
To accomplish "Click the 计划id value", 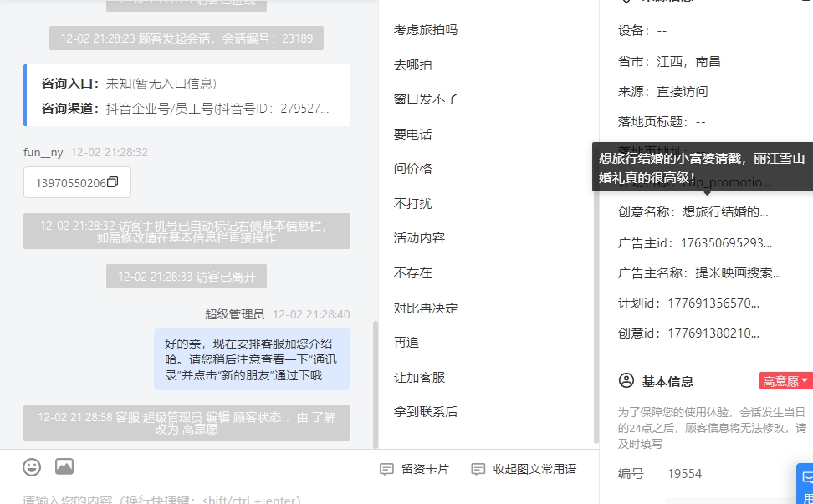I will [x=713, y=303].
